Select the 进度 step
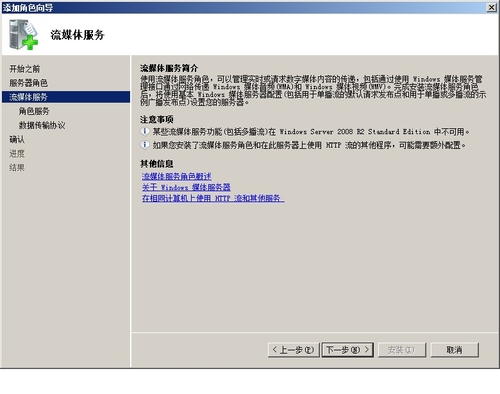 [x=17, y=153]
